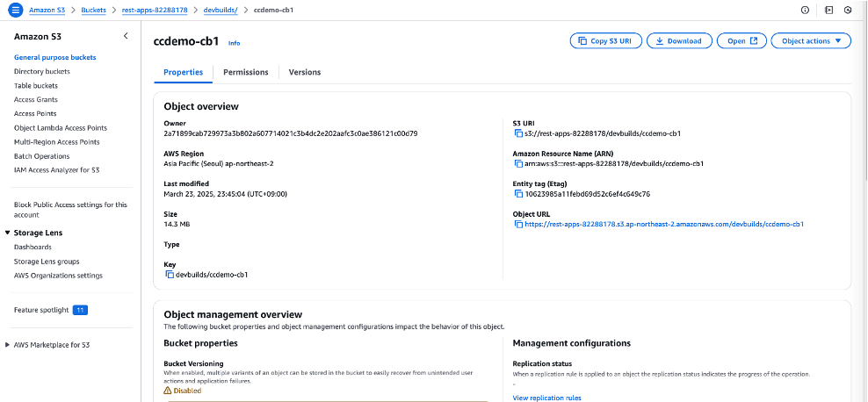Click the info circle icon in top bar
Screen dimensions: 868x402
click(x=805, y=10)
